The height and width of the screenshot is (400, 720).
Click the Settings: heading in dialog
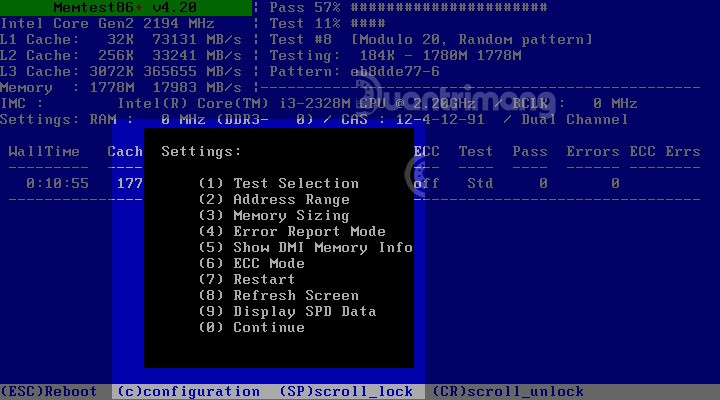tap(201, 151)
